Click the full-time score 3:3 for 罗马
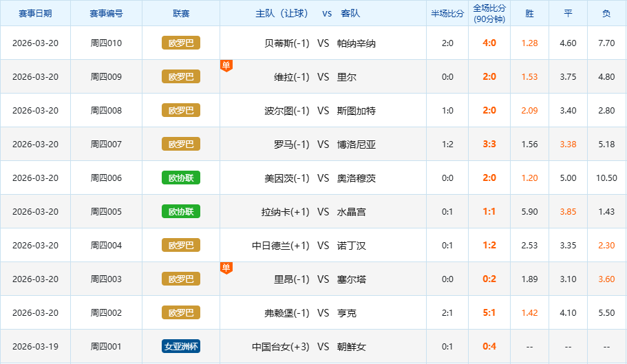Viewport: 627px width, 364px height. [489, 144]
